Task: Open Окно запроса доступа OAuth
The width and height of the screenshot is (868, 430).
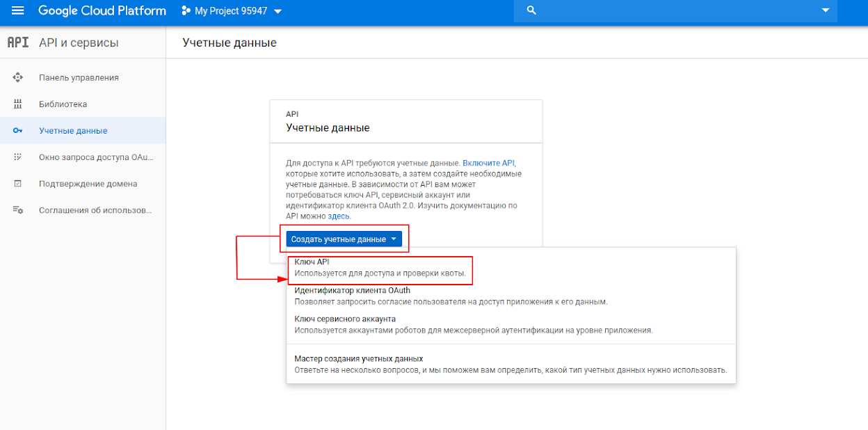Action: pyautogui.click(x=83, y=157)
